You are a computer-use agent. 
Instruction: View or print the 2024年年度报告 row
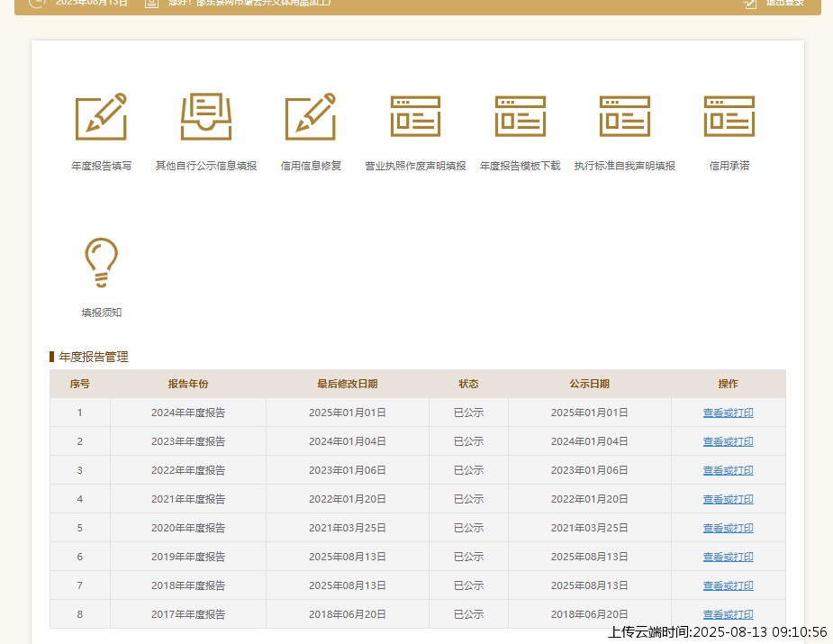tap(728, 413)
